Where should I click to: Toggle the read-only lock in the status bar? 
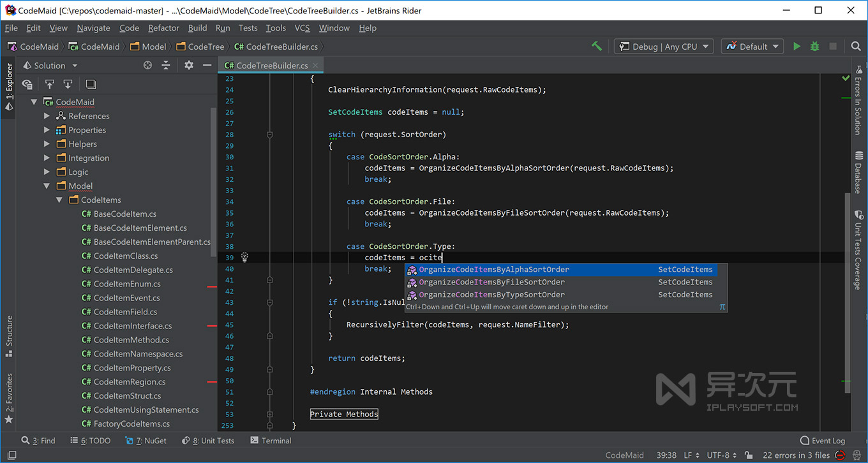coord(748,455)
